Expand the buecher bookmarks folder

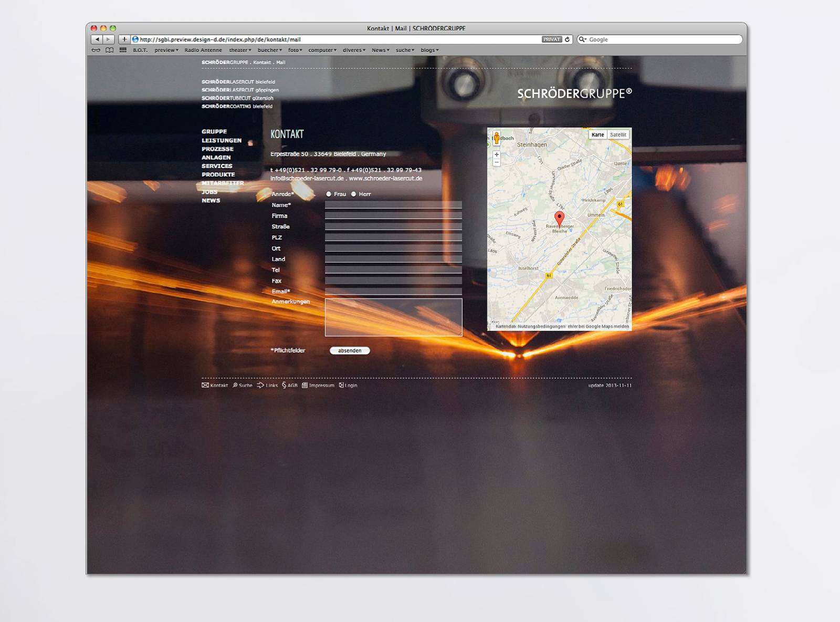click(270, 50)
